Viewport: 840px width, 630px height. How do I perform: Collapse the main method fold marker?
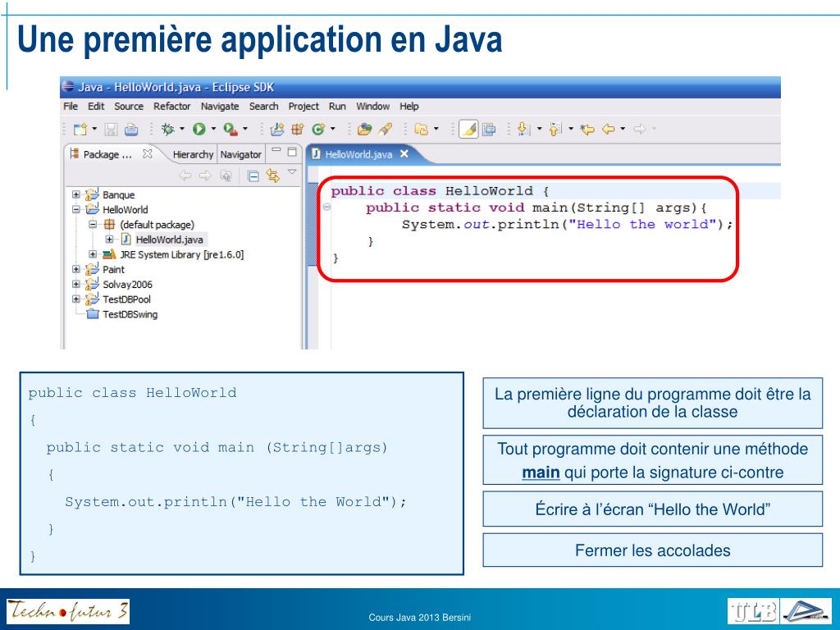(x=326, y=208)
